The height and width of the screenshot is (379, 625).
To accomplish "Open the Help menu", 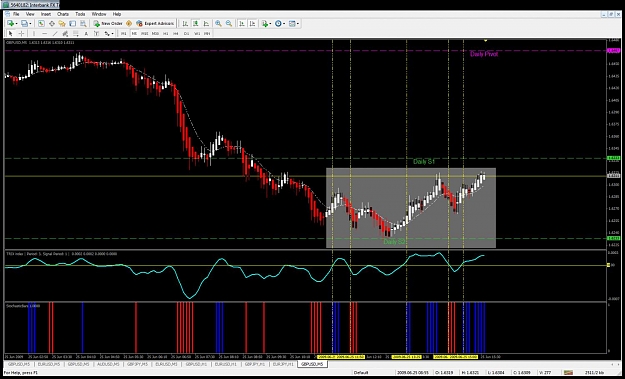I will [117, 14].
